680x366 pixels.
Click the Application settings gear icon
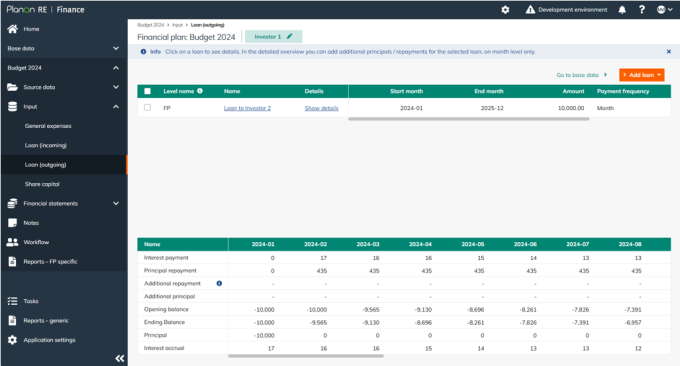pyautogui.click(x=13, y=340)
